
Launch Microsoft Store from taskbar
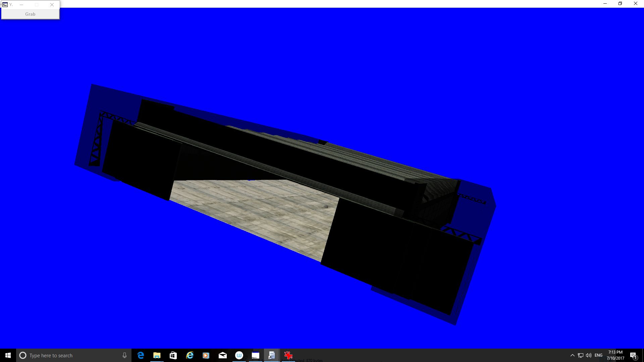pyautogui.click(x=173, y=355)
